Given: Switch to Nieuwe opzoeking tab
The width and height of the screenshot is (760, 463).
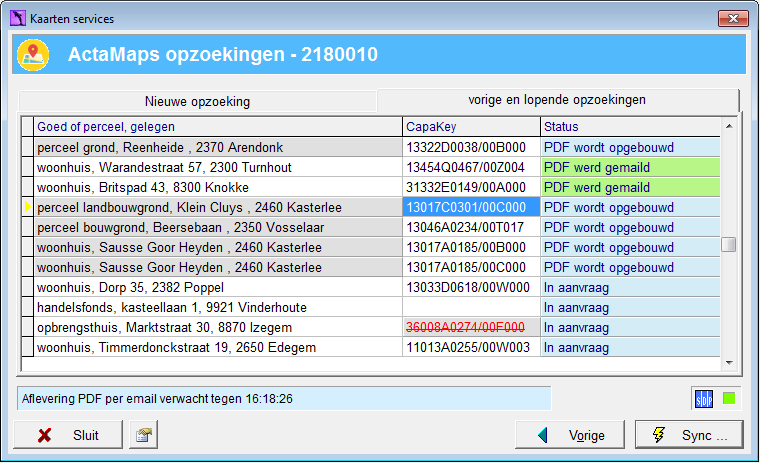Looking at the screenshot, I should (197, 101).
